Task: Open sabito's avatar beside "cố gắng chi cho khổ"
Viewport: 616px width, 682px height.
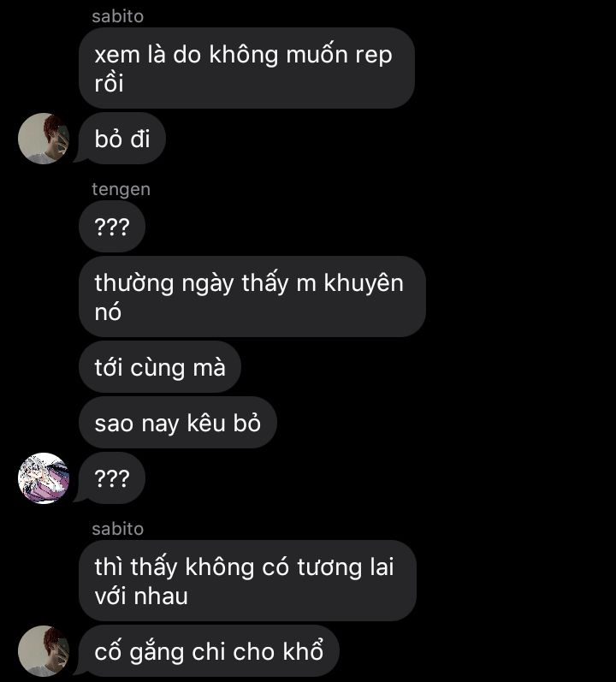Action: pos(44,651)
